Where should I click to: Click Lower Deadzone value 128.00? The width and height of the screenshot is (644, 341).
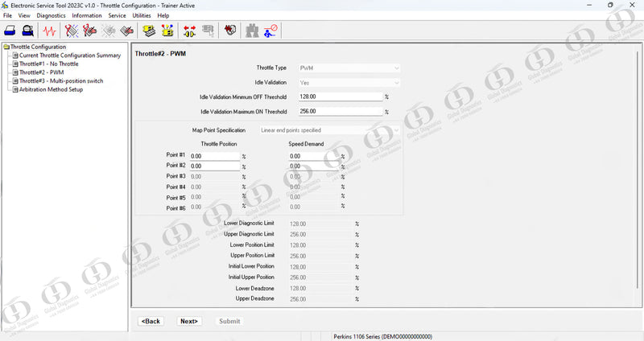[x=298, y=289]
